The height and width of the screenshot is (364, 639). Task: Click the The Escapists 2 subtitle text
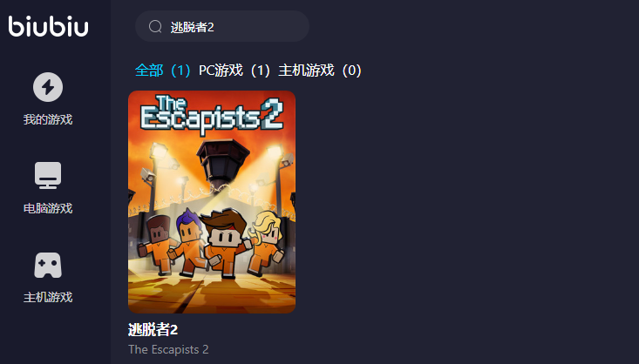[168, 349]
